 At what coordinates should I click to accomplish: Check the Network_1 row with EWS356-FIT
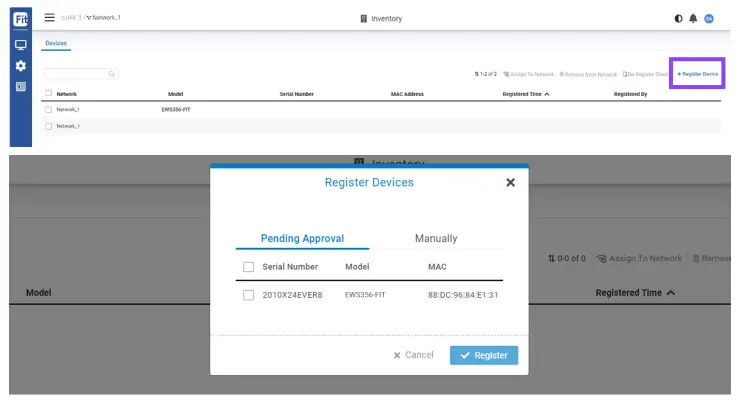(x=49, y=109)
